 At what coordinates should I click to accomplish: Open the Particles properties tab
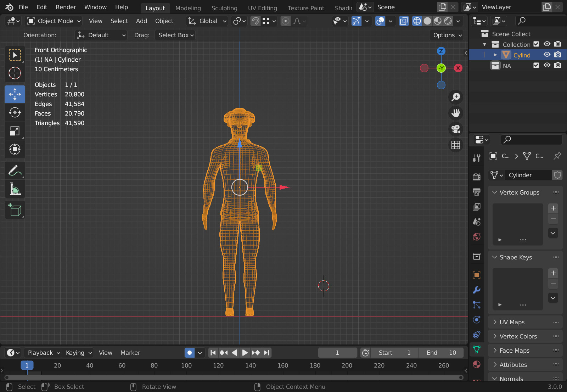pyautogui.click(x=477, y=305)
